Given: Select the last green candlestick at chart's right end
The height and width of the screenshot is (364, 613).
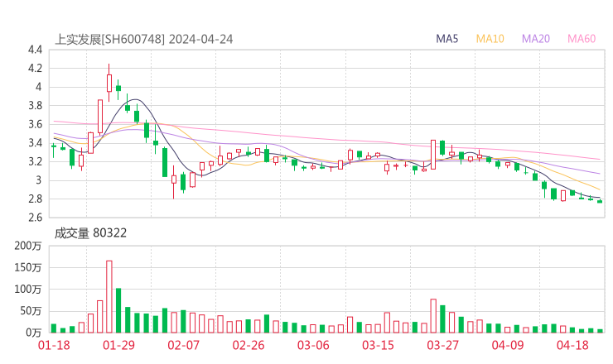Looking at the screenshot, I should tap(600, 201).
